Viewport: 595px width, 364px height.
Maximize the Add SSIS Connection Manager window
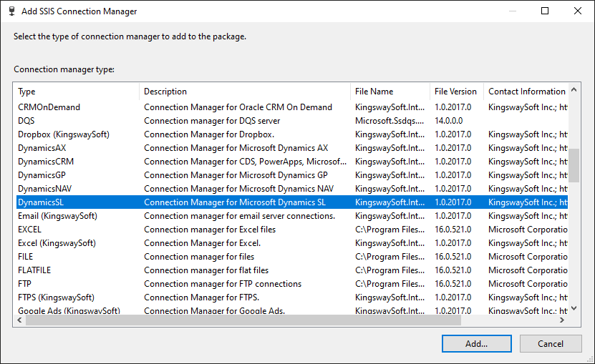click(x=545, y=11)
